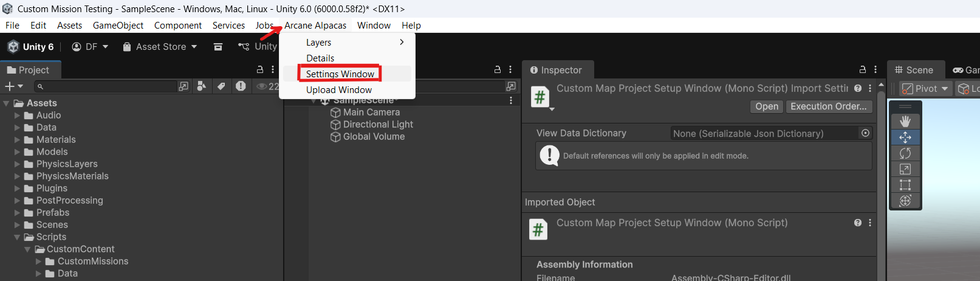980x281 pixels.
Task: Toggle the Project panel lock
Action: coord(260,69)
